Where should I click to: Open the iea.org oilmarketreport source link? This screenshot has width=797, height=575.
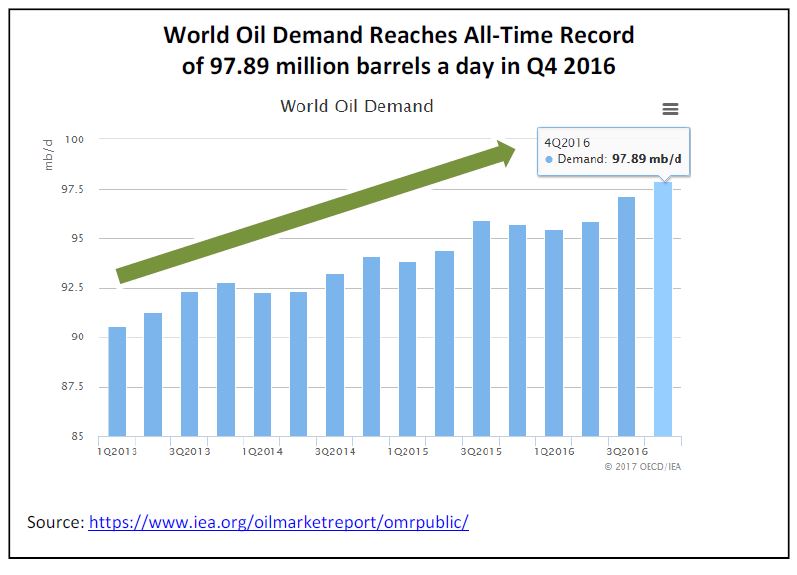pos(278,522)
